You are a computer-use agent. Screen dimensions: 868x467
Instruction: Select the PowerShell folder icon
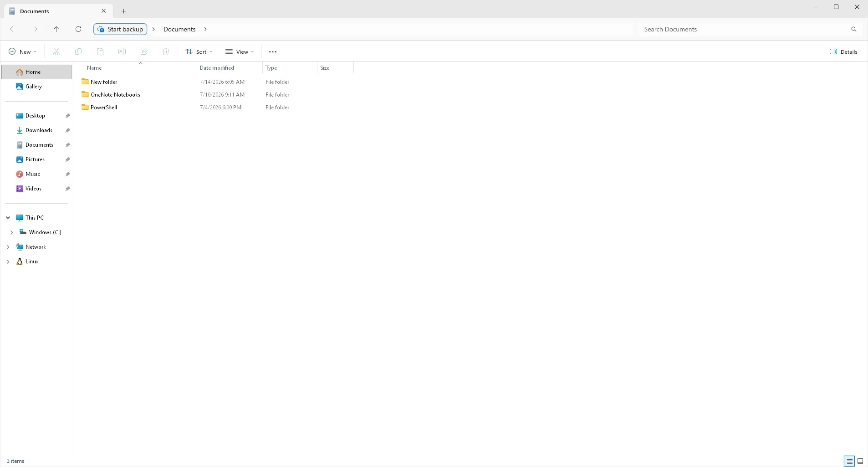pos(85,107)
